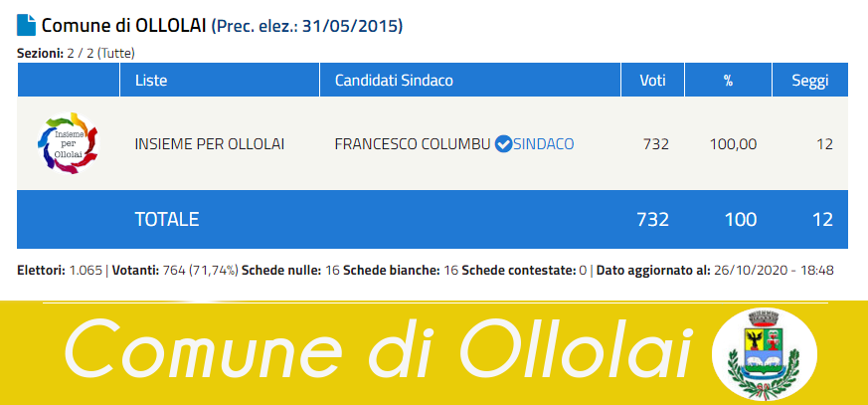Select the INSIEME PER OLLOLAI list name
The image size is (868, 405).
click(210, 144)
